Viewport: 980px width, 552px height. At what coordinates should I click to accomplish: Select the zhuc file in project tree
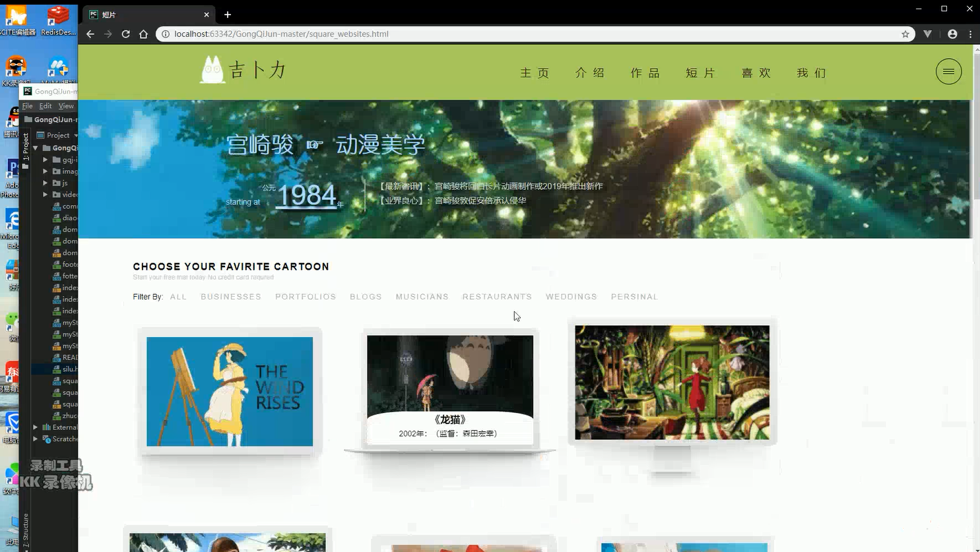(65, 415)
